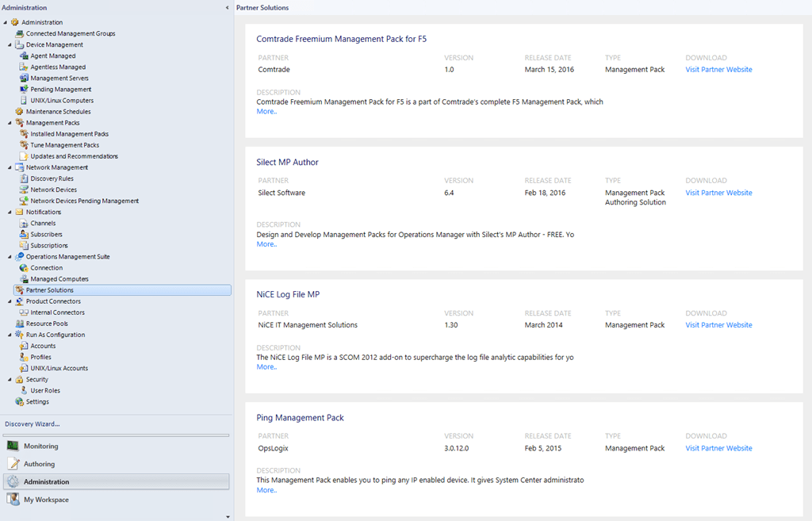Open More link under Silect description
Viewport: 812px width, 521px height.
tap(266, 244)
